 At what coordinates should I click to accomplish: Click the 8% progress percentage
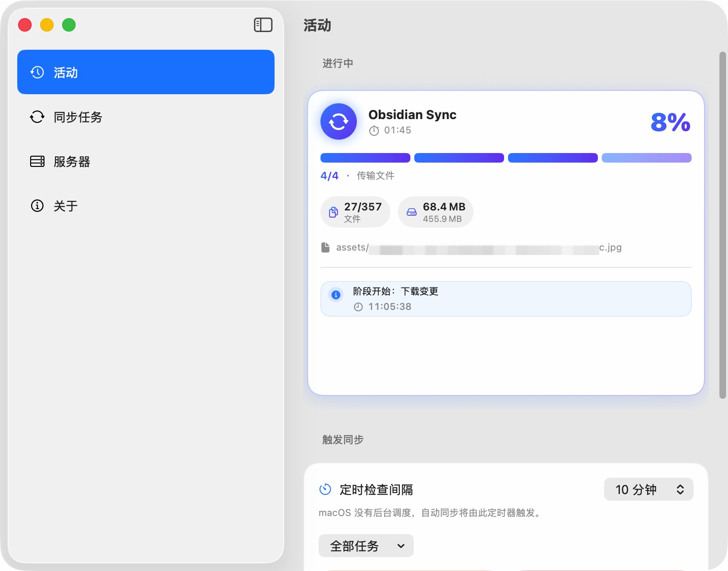[x=671, y=122]
